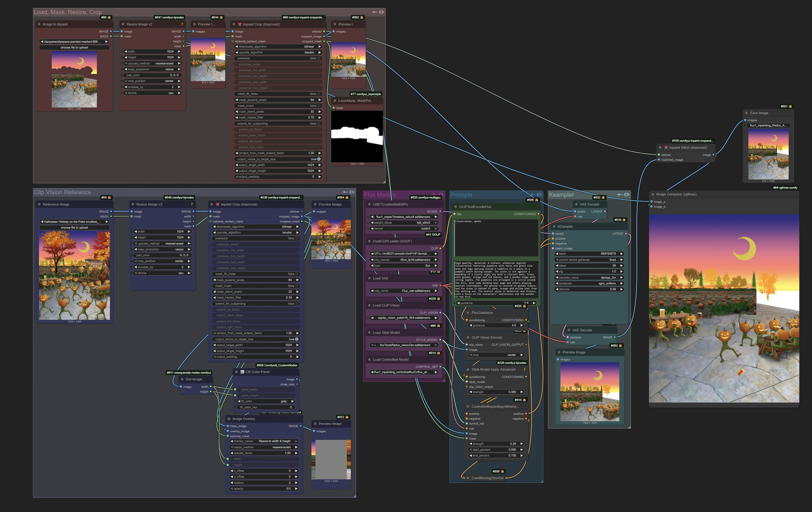Click the question mark icon on Resize Image v2 node
This screenshot has height=512, width=812.
182,24
